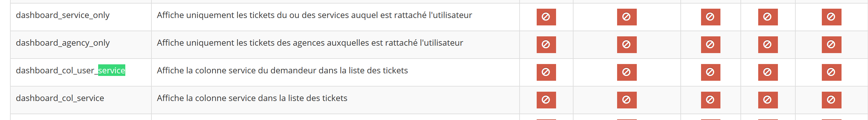Toggle dashboard_col_user_service last red deny button

pyautogui.click(x=831, y=72)
